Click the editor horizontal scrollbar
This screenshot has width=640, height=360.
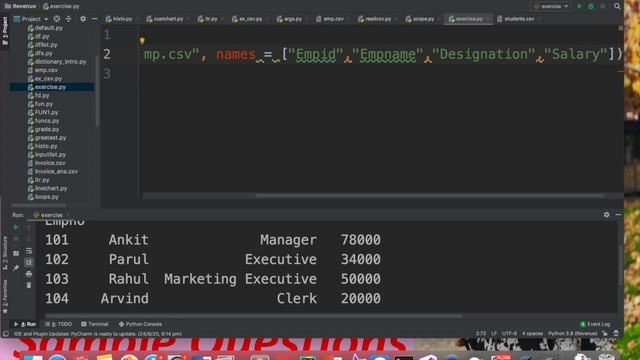(x=429, y=196)
